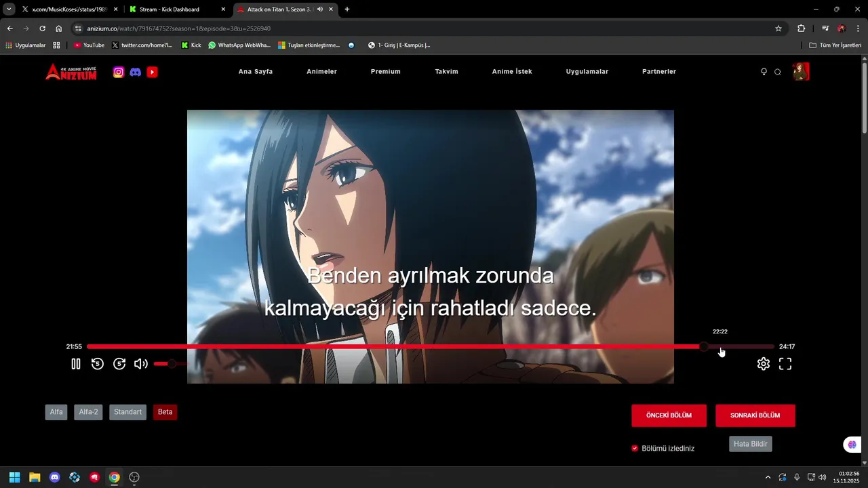Click the Anizium logo
868x488 pixels.
(71, 72)
